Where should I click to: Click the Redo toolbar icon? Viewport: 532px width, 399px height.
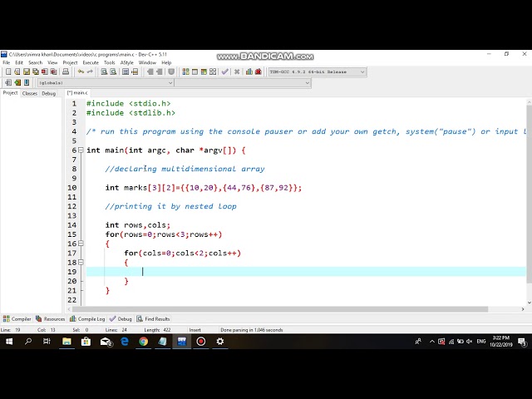[90, 71]
